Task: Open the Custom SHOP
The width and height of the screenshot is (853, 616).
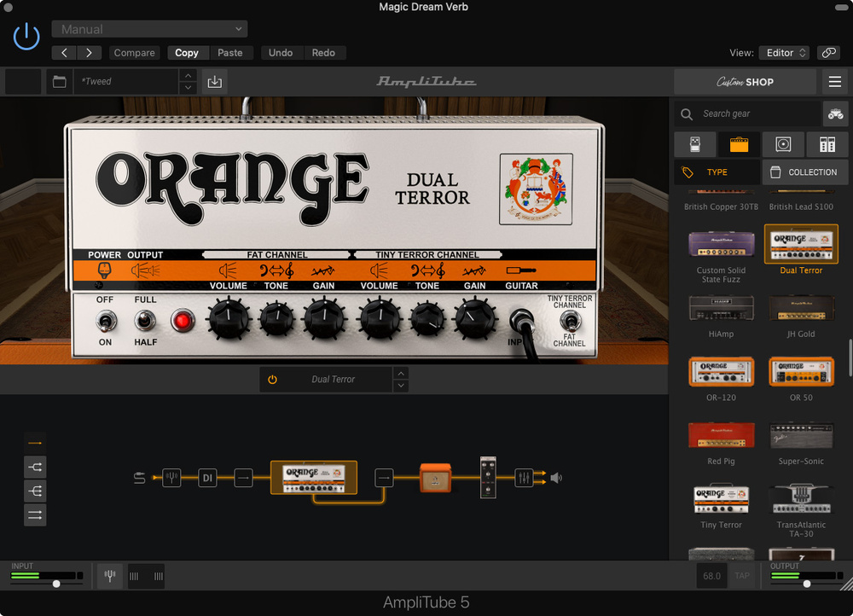Action: (745, 82)
